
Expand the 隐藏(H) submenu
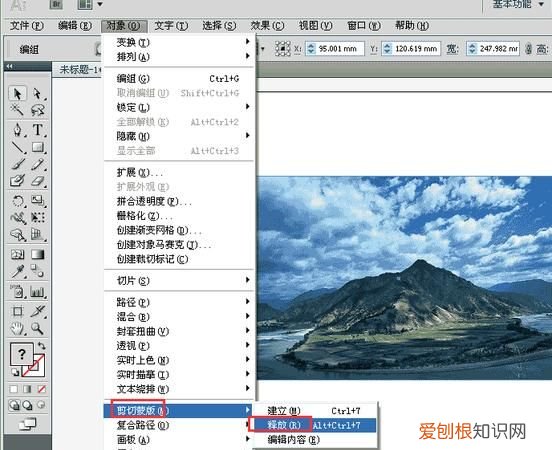pyautogui.click(x=179, y=136)
